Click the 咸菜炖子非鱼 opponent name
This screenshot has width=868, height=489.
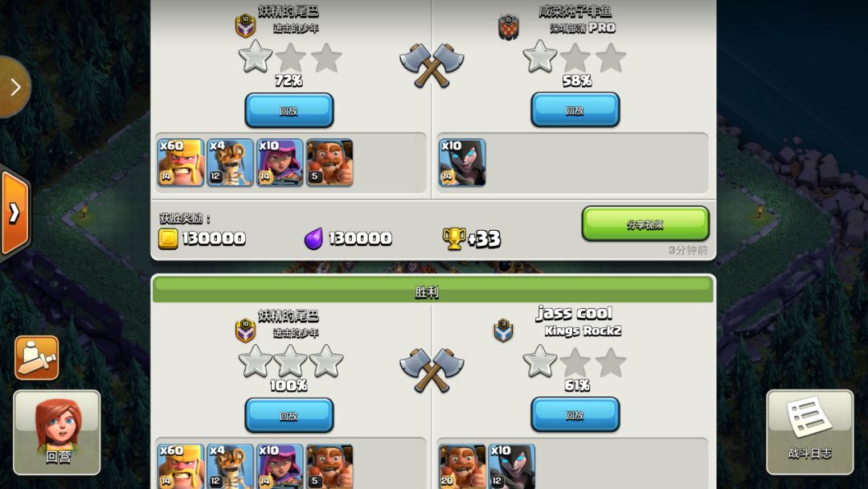(x=575, y=11)
